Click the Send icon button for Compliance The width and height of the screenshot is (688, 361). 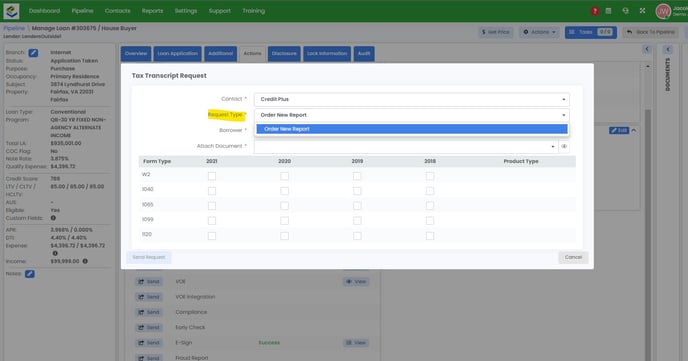pos(149,312)
